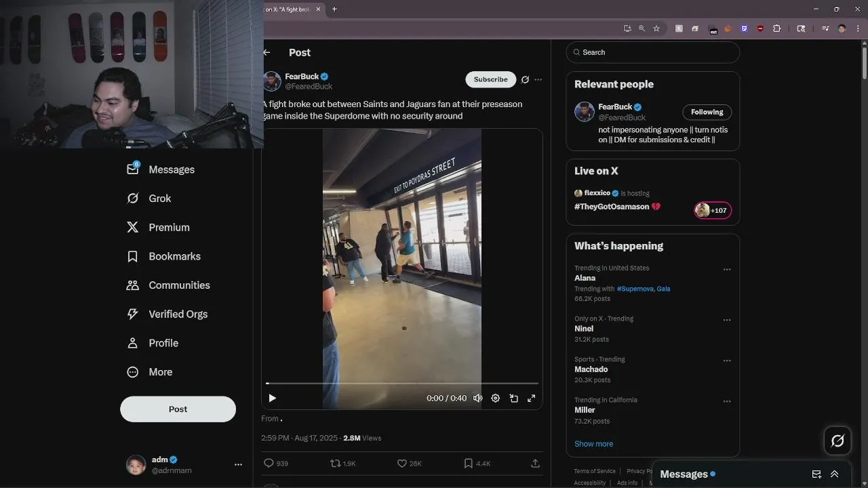Open options for the Ninel trend
This screenshot has height=488, width=868.
tap(727, 320)
